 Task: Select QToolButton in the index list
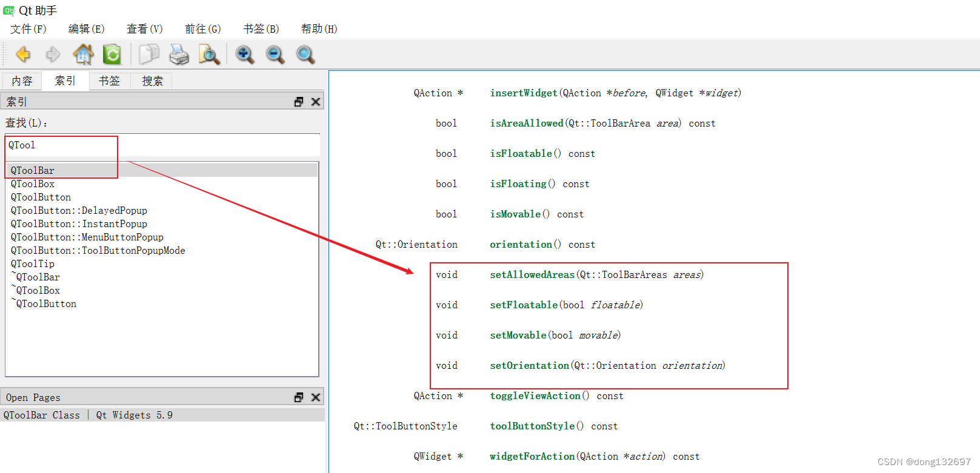click(x=41, y=197)
